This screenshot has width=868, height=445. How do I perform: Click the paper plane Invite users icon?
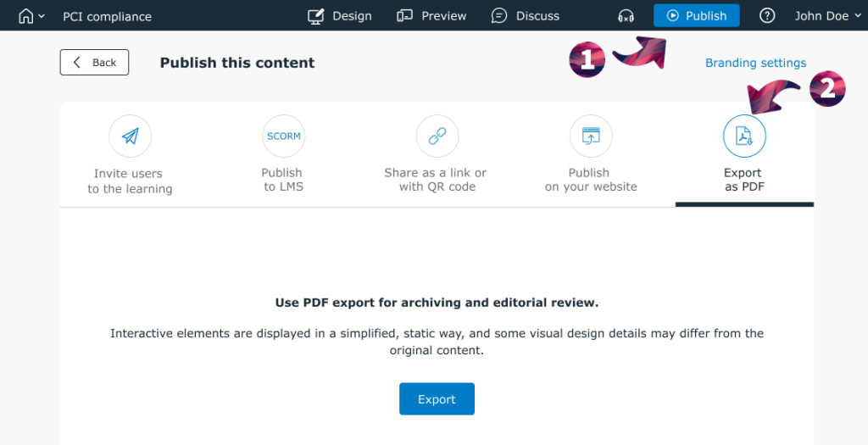tap(130, 136)
